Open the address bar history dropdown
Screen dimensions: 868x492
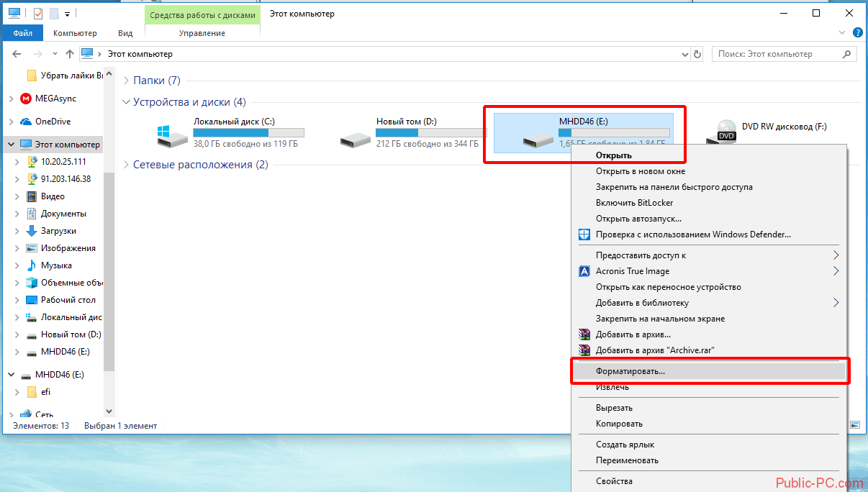[684, 54]
